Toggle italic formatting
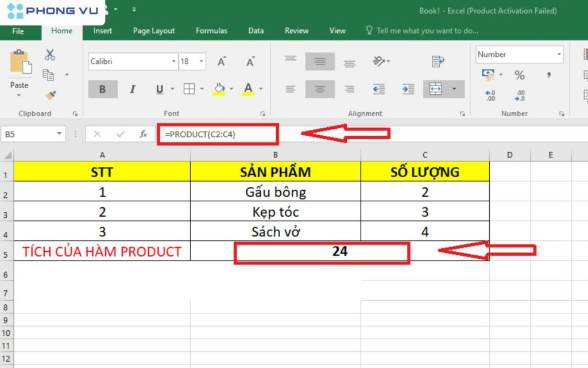The width and height of the screenshot is (588, 368). click(133, 89)
